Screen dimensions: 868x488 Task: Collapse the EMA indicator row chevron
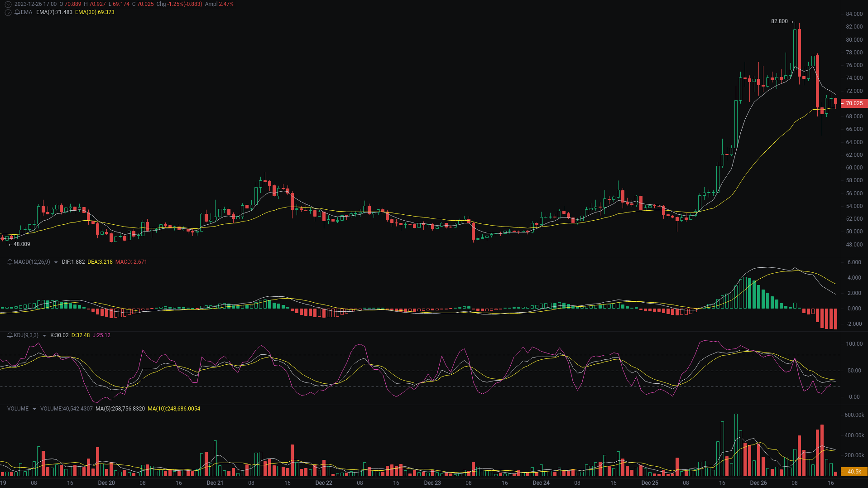[x=8, y=12]
